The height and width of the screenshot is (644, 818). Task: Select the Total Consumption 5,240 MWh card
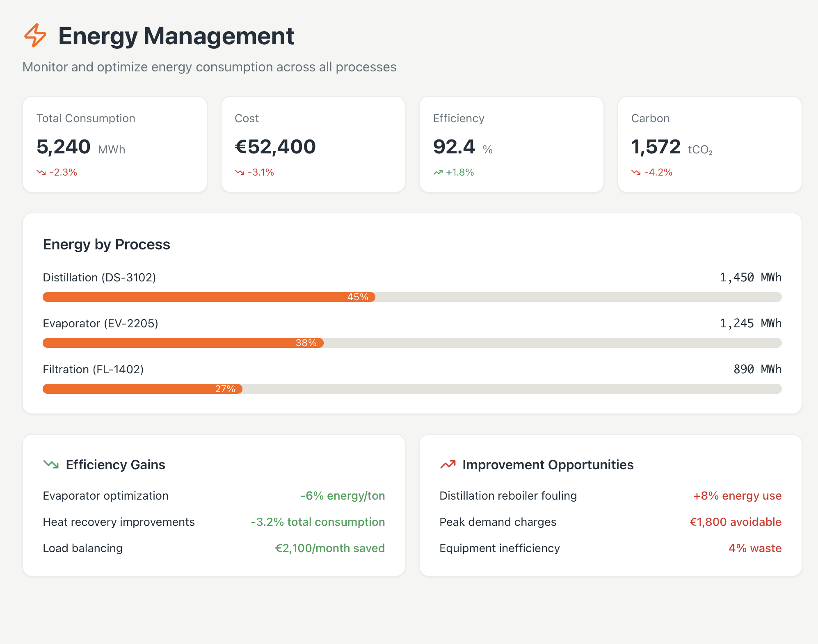[115, 144]
